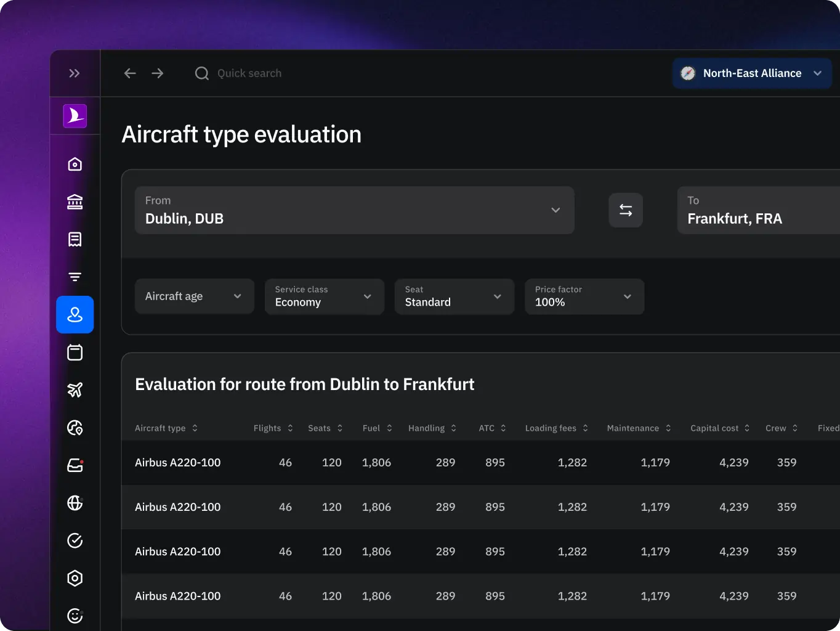840x631 pixels.
Task: Click the Quick search field
Action: pyautogui.click(x=249, y=73)
